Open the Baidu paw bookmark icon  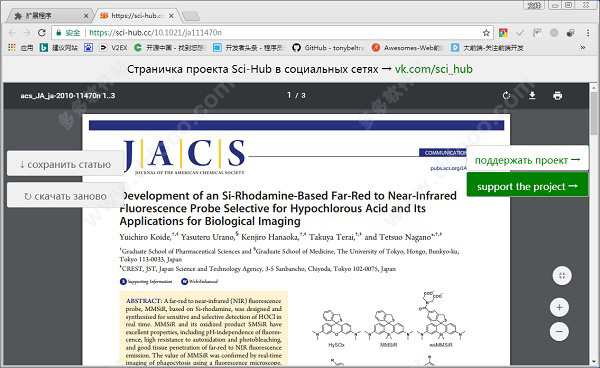point(88,48)
